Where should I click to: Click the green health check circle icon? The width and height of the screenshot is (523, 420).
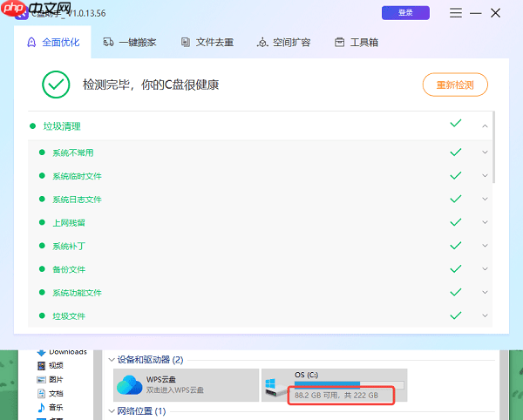pos(56,85)
